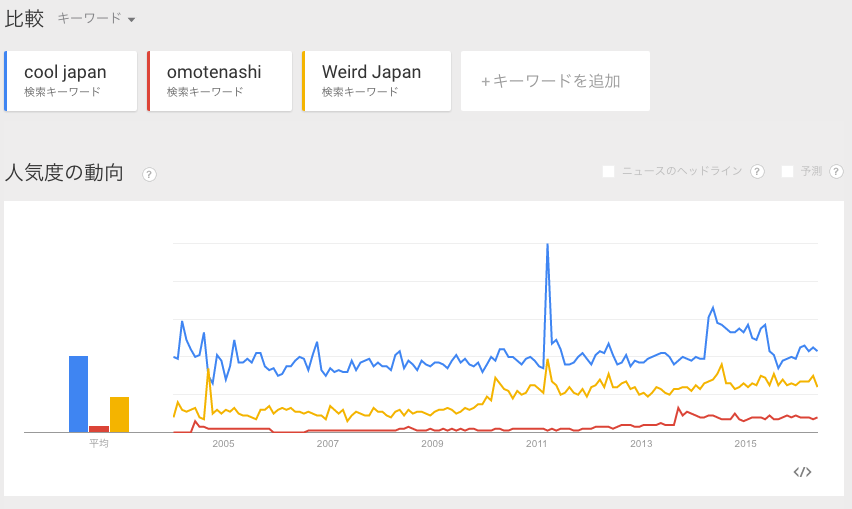The height and width of the screenshot is (509, 852).
Task: Click the blue average bar for cool japan
Action: click(78, 394)
